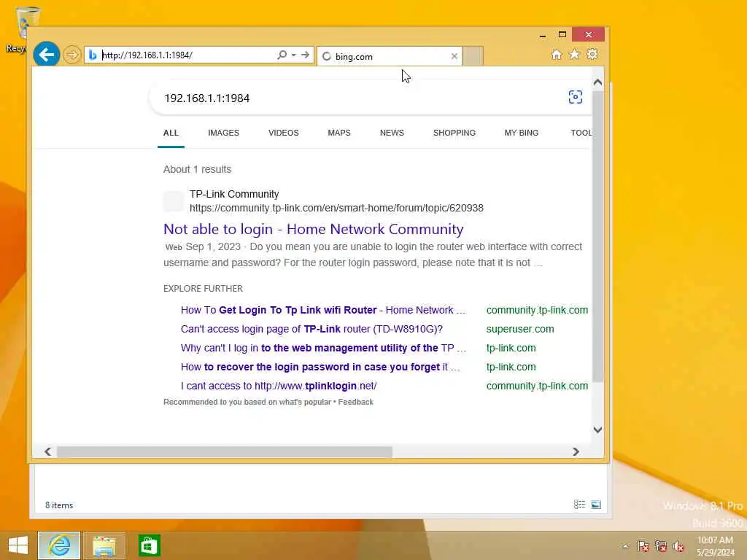Switch to the NEWS tab

click(x=392, y=133)
